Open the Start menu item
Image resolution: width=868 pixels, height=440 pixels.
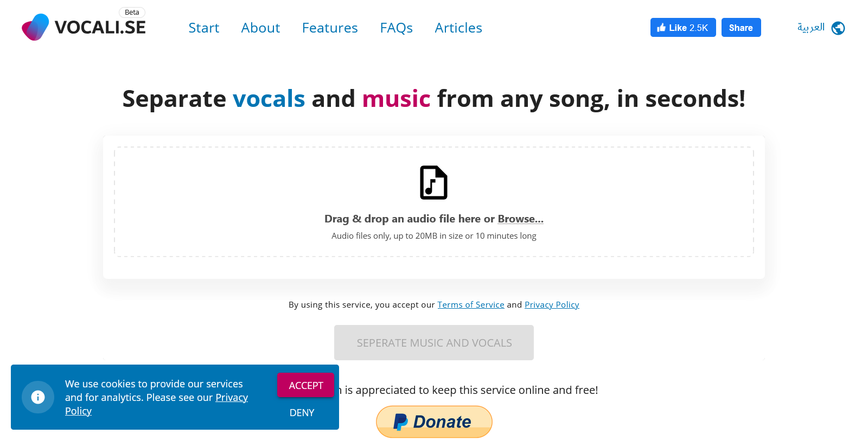[204, 28]
